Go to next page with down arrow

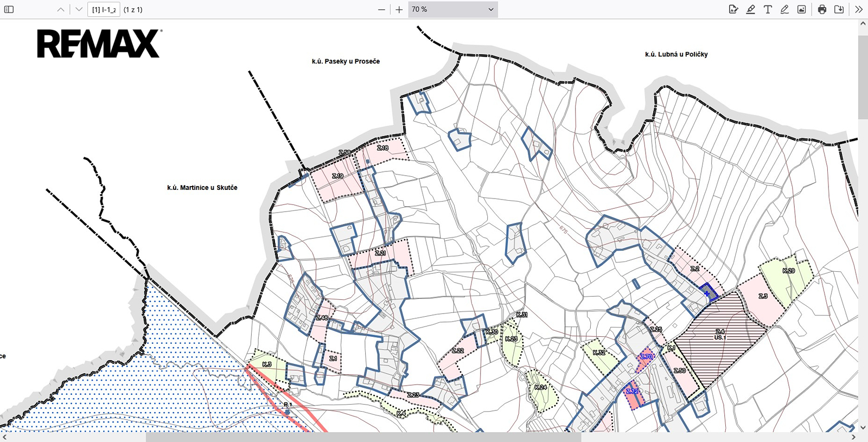79,9
